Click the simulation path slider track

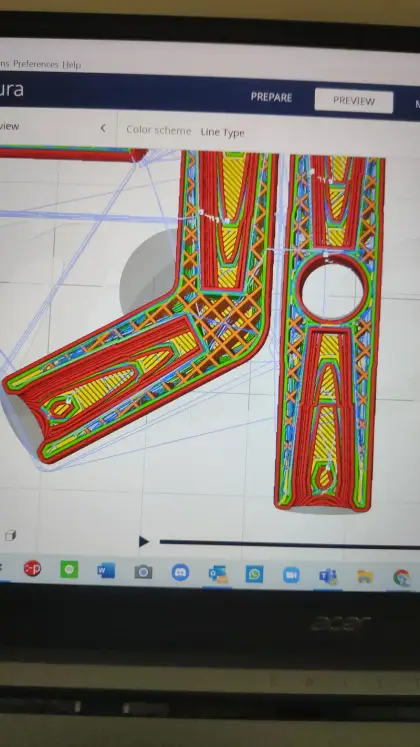pyautogui.click(x=290, y=544)
